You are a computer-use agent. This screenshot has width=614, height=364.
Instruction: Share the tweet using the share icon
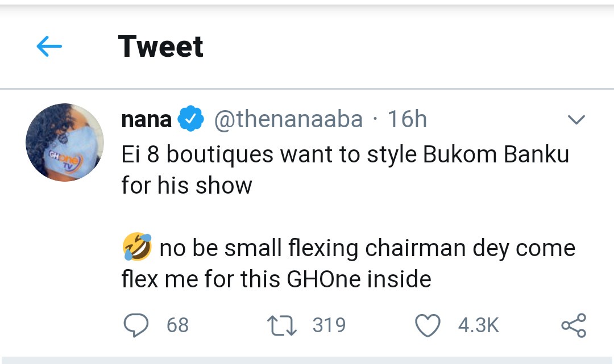[x=573, y=326]
